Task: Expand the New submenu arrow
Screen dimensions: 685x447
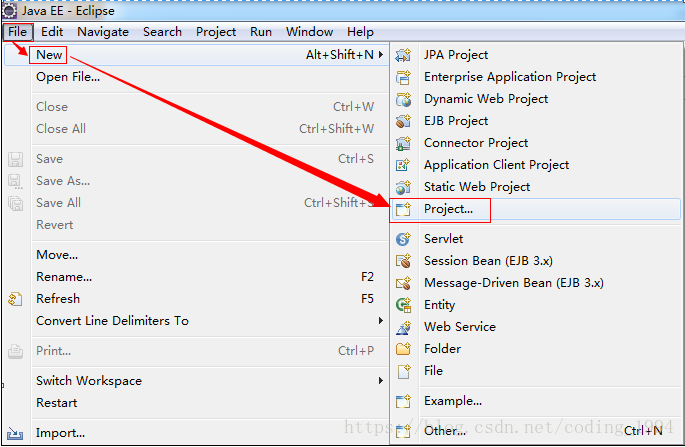Action: [381, 55]
